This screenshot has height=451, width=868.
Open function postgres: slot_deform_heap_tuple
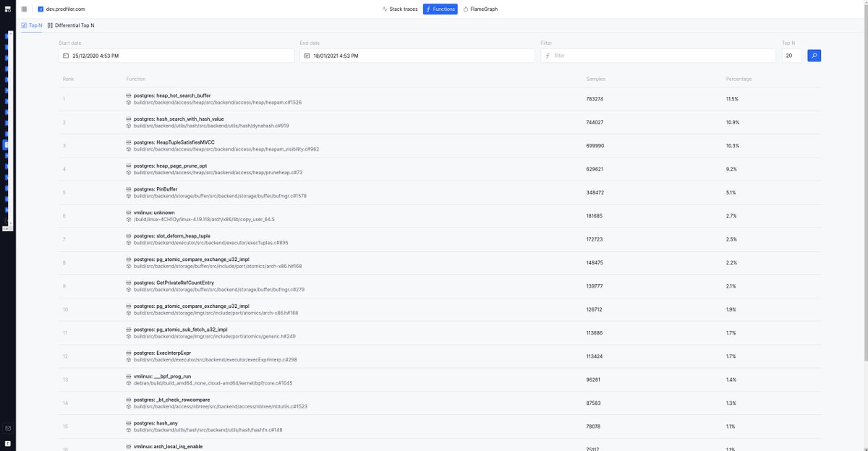tap(172, 236)
